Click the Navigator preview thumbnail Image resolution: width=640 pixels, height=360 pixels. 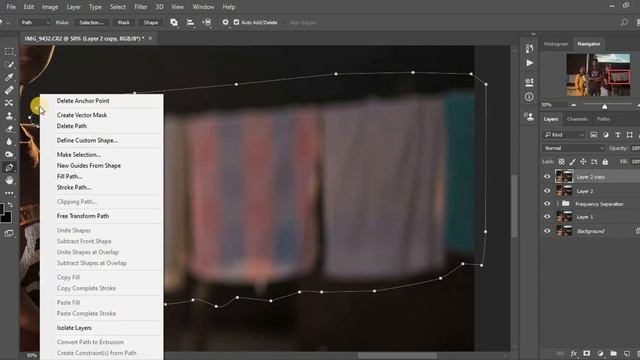pos(598,75)
